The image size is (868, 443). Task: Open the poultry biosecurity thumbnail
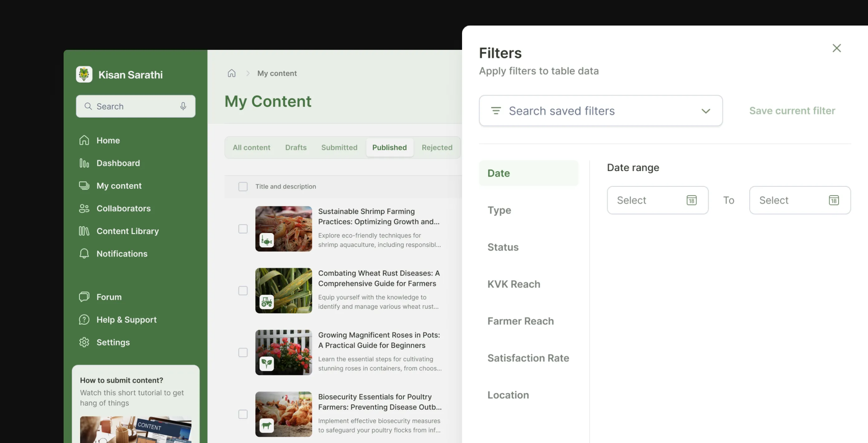[283, 414]
